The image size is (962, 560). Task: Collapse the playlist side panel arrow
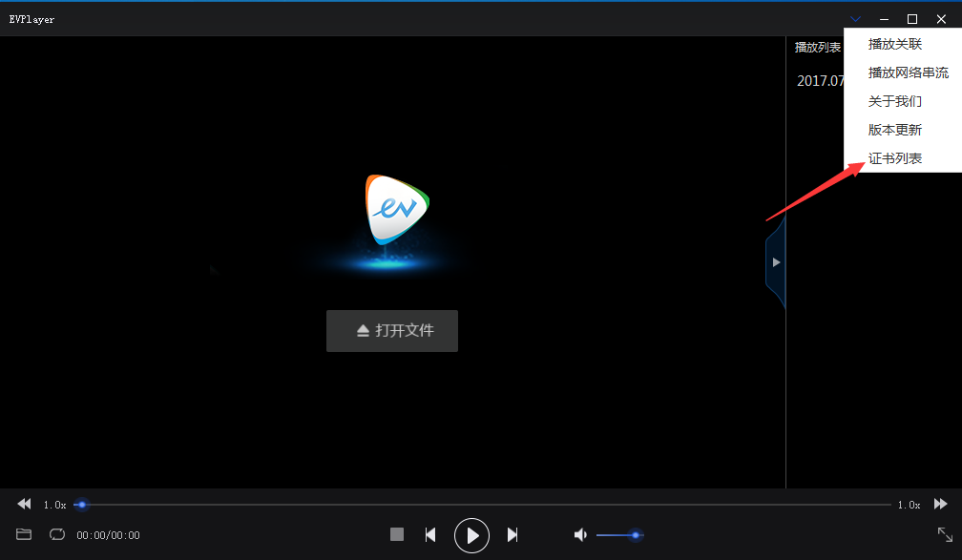pos(776,262)
